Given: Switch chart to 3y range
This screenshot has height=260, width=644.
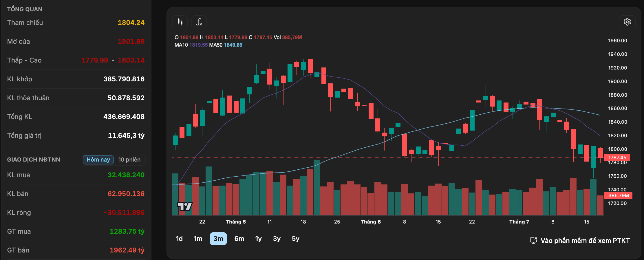Looking at the screenshot, I should click(277, 239).
